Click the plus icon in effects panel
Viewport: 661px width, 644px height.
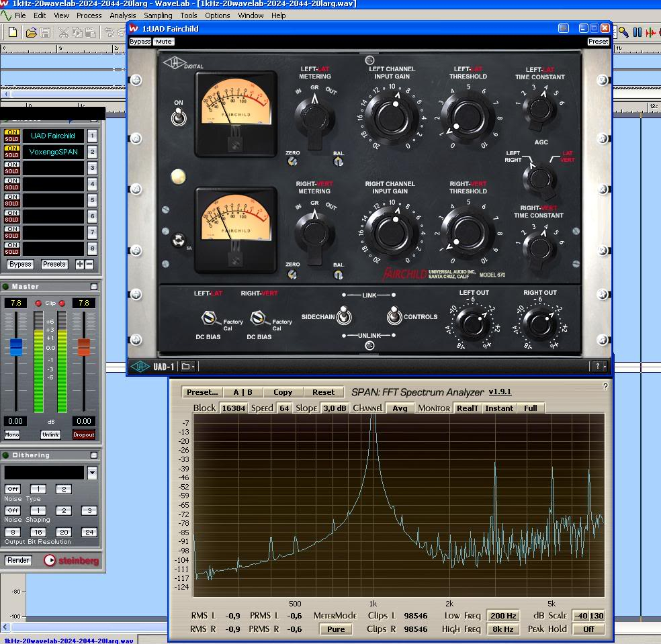coord(79,265)
